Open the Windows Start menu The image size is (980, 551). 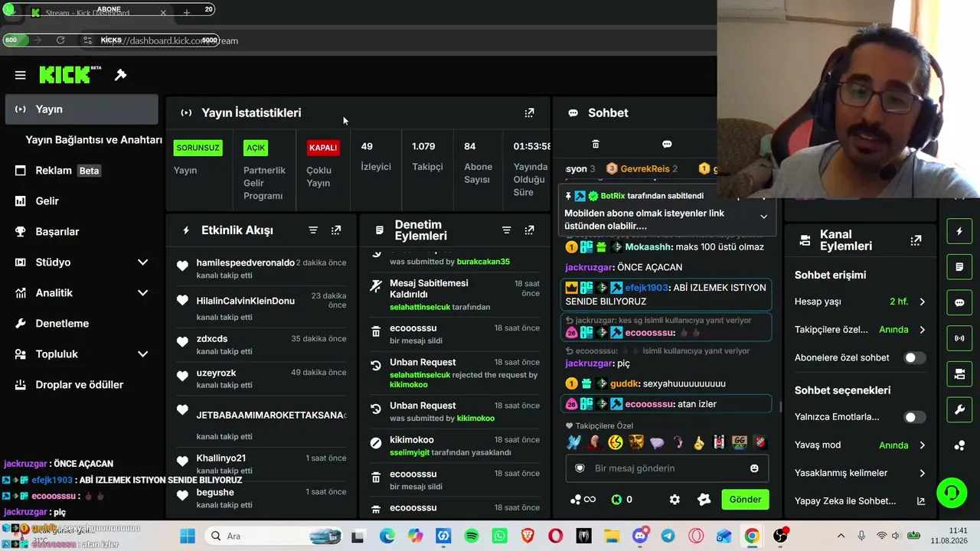coord(188,536)
